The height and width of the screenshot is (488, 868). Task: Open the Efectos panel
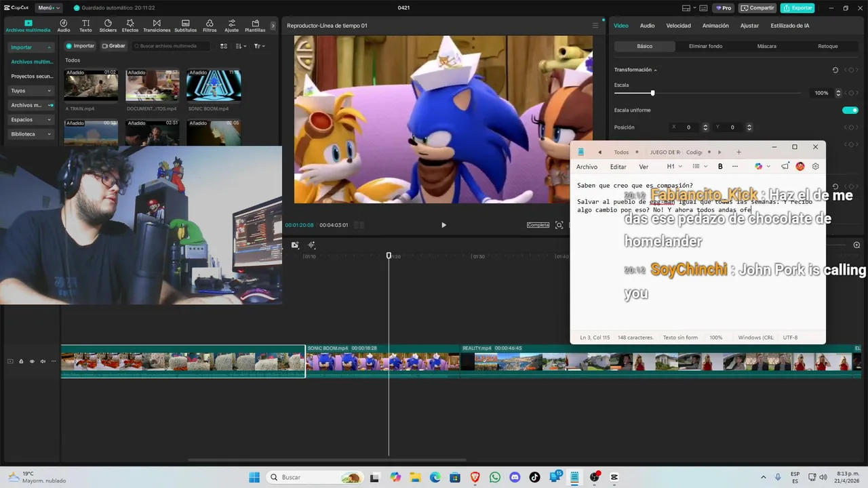(130, 26)
